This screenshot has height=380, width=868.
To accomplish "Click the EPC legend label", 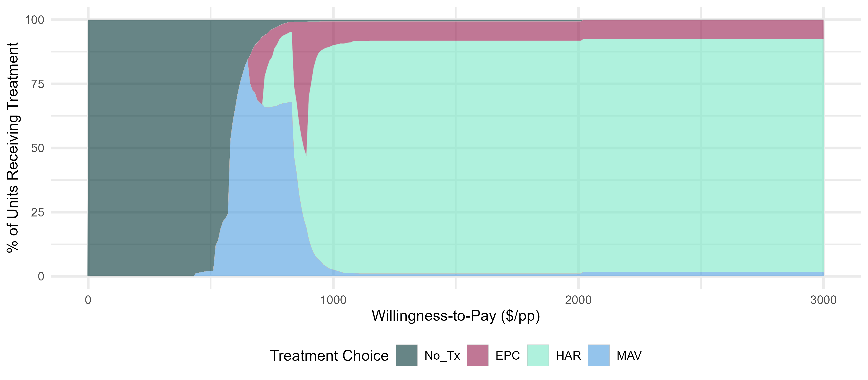I will click(507, 355).
